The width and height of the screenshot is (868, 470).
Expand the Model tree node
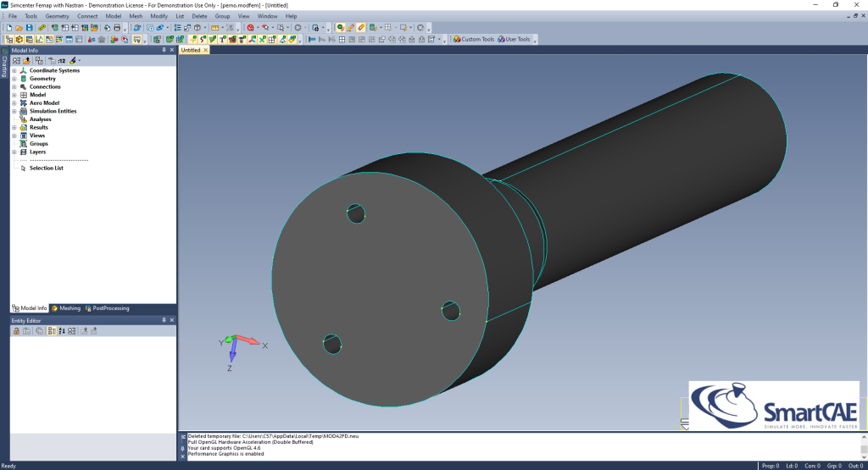[14, 95]
